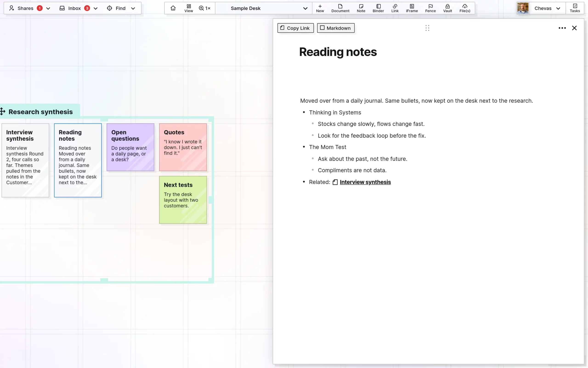Insert an iFrame
The height and width of the screenshot is (368, 588).
coord(412,8)
